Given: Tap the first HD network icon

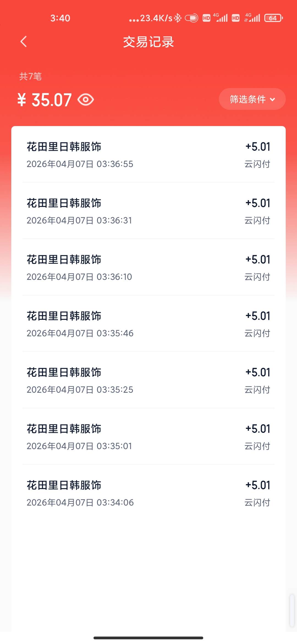Looking at the screenshot, I should click(x=206, y=18).
